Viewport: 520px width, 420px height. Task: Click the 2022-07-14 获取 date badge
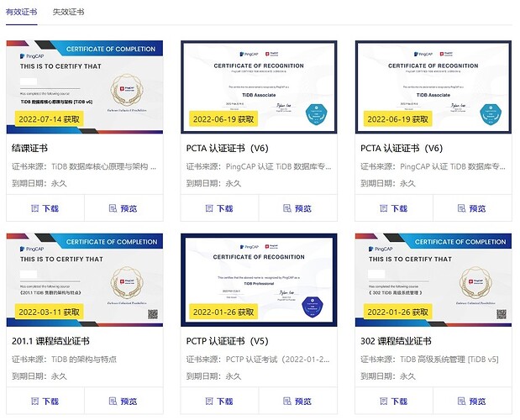pyautogui.click(x=50, y=119)
